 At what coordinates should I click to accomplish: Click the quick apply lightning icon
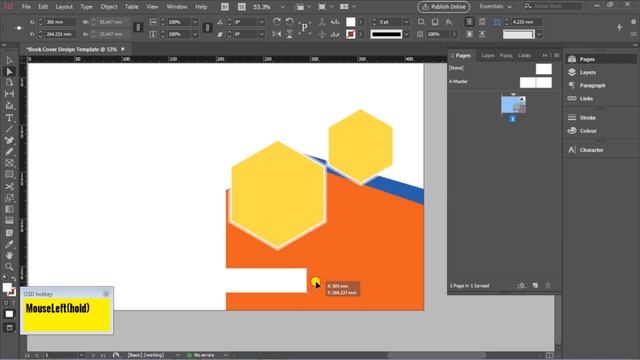619,27
